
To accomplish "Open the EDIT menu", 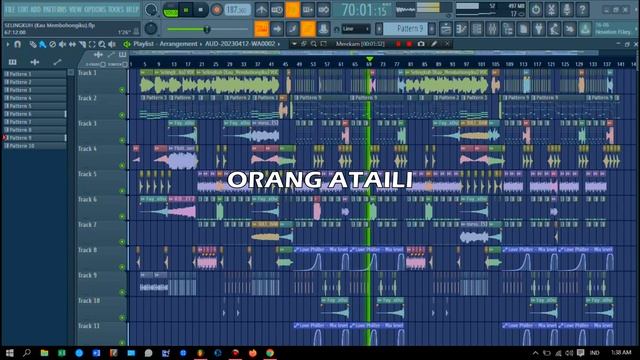I will click(x=23, y=9).
